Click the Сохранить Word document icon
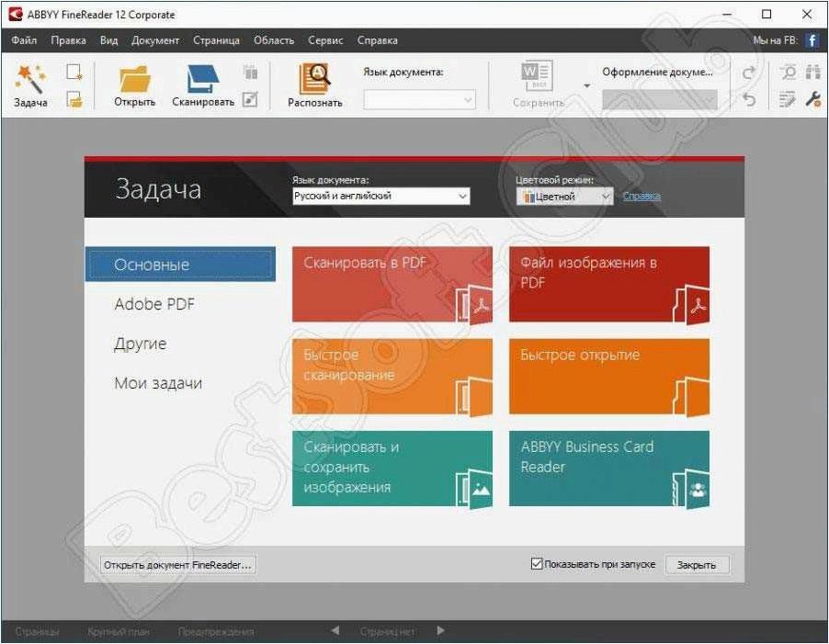 537,77
